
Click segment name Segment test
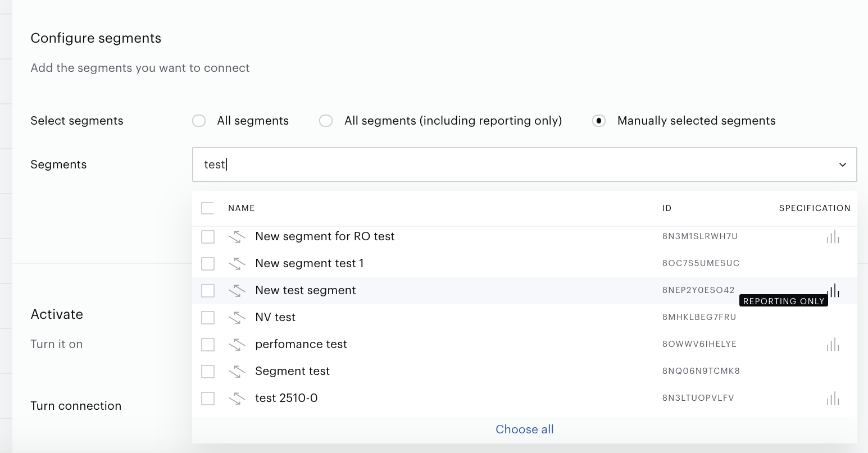click(x=293, y=372)
